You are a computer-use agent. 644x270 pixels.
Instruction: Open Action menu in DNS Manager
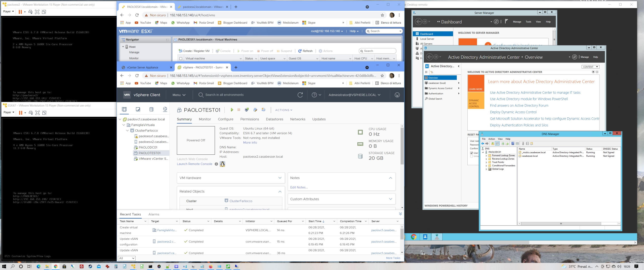pos(492,139)
